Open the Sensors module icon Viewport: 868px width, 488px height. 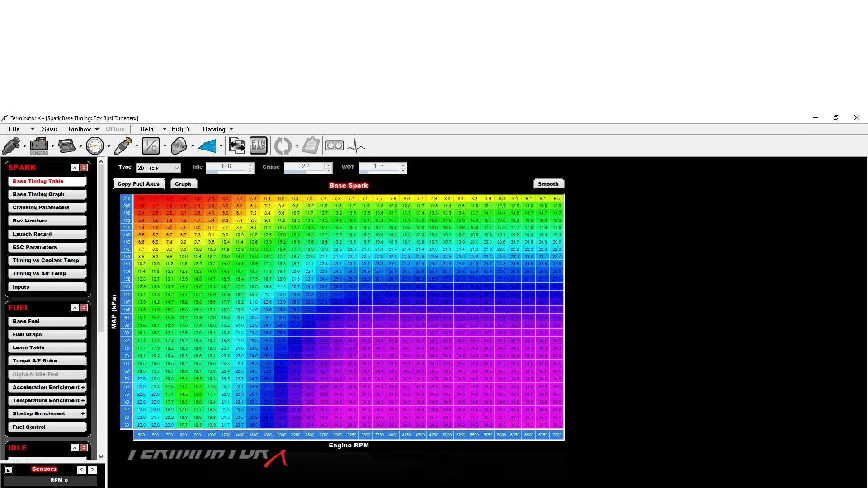tap(39, 146)
